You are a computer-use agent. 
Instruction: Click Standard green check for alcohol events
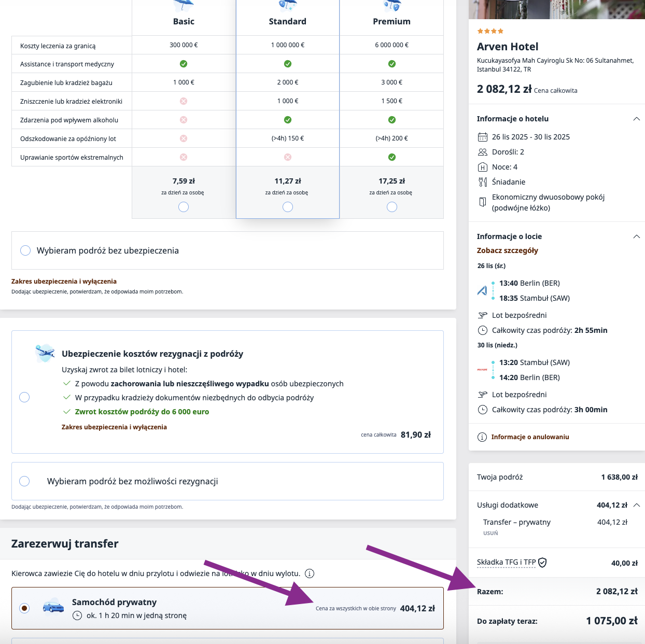(288, 120)
